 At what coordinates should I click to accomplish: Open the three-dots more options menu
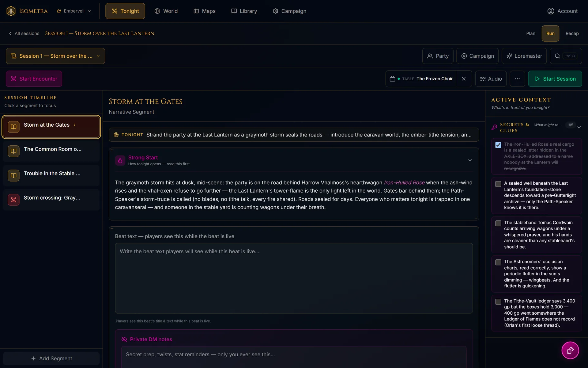[x=517, y=79]
